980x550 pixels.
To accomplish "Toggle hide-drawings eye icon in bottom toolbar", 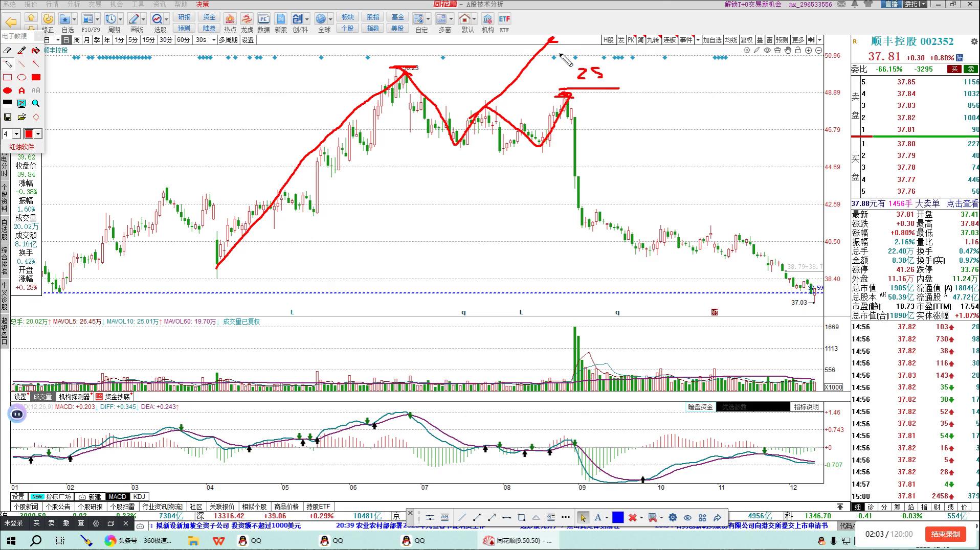I will (687, 517).
